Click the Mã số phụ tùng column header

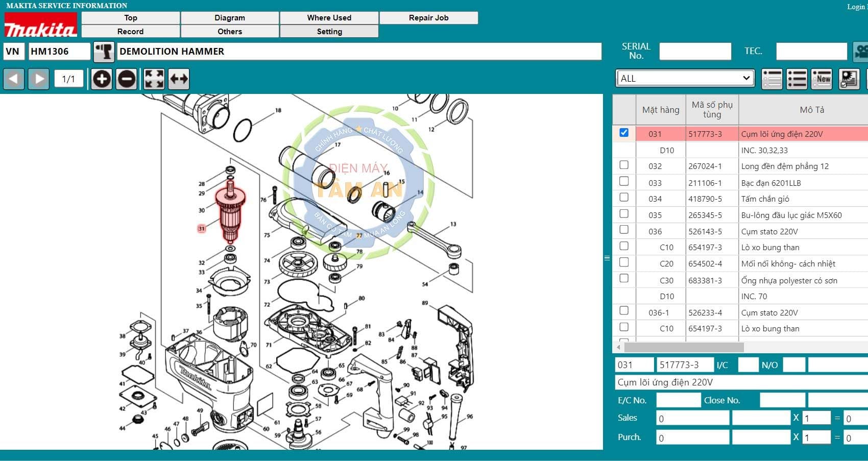[712, 110]
